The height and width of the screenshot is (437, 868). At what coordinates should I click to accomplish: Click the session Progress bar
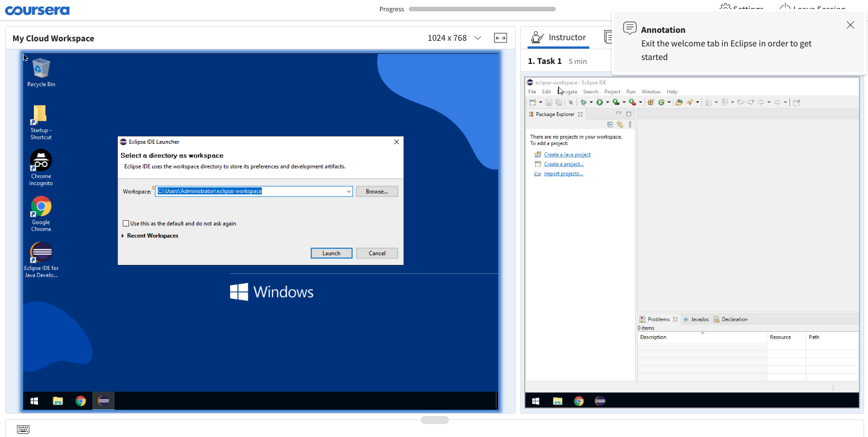tap(482, 9)
